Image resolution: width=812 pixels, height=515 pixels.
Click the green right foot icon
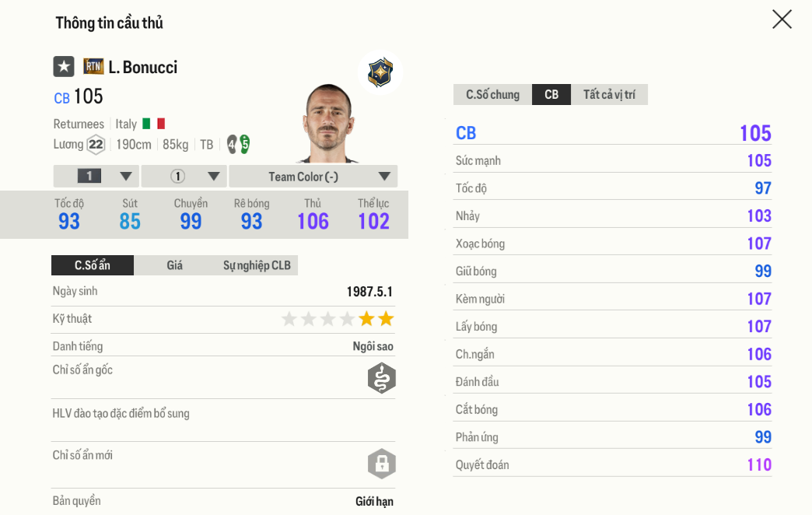point(245,144)
